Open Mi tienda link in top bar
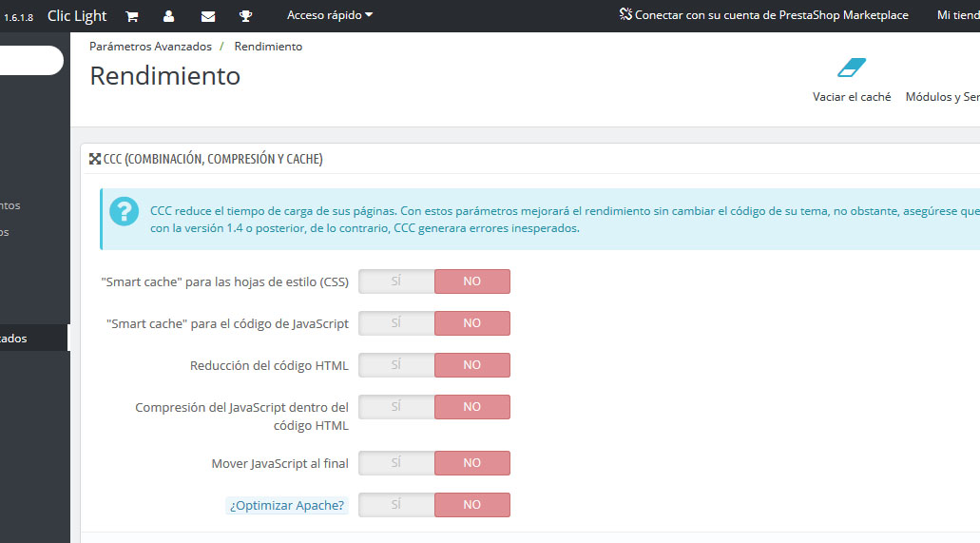This screenshot has width=980, height=543. (x=958, y=15)
